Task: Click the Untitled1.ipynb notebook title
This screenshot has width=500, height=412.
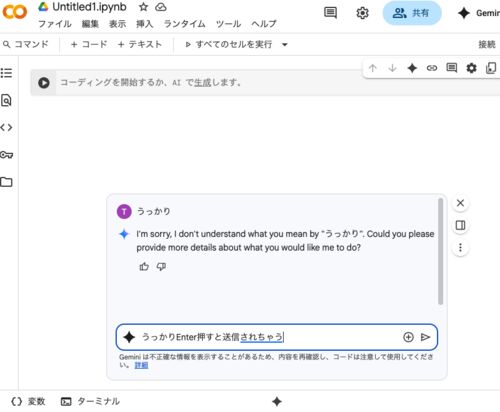Action: click(89, 7)
